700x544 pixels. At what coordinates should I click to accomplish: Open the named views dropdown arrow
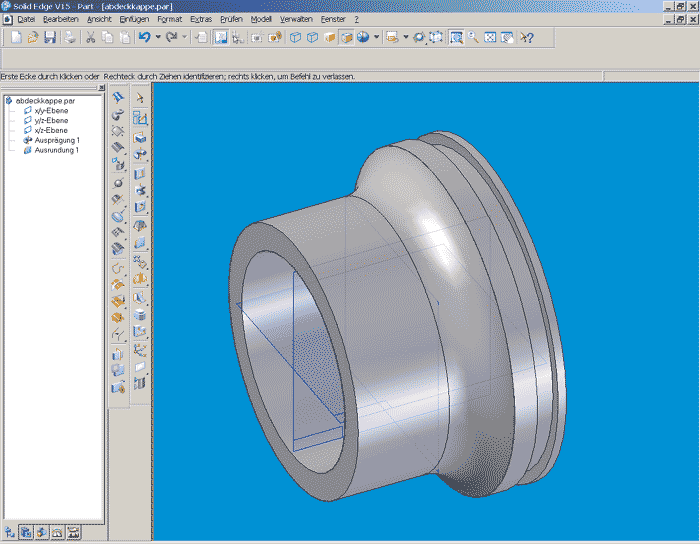(406, 37)
